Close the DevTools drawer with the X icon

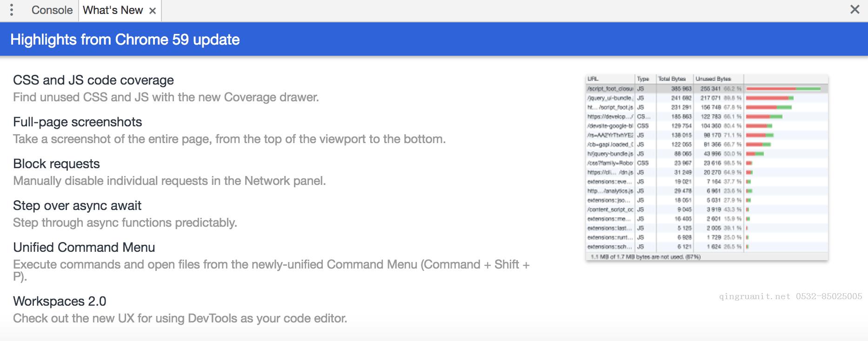855,9
